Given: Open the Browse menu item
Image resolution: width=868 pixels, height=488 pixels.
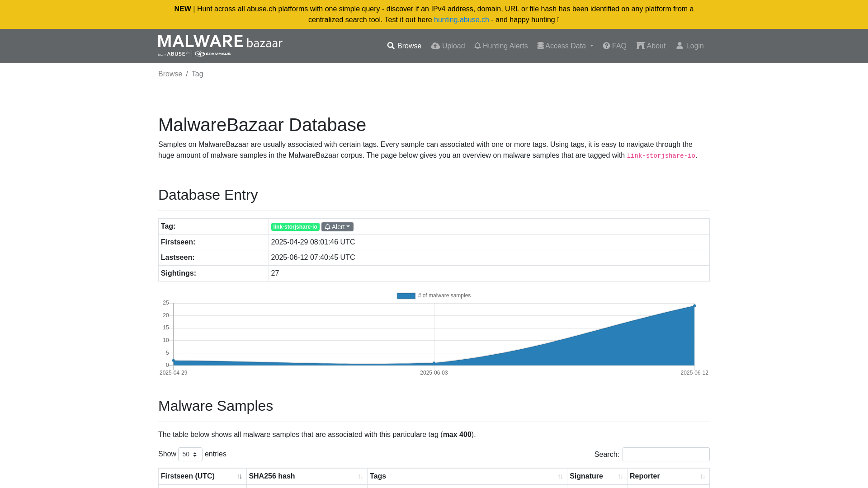Looking at the screenshot, I should [x=404, y=46].
